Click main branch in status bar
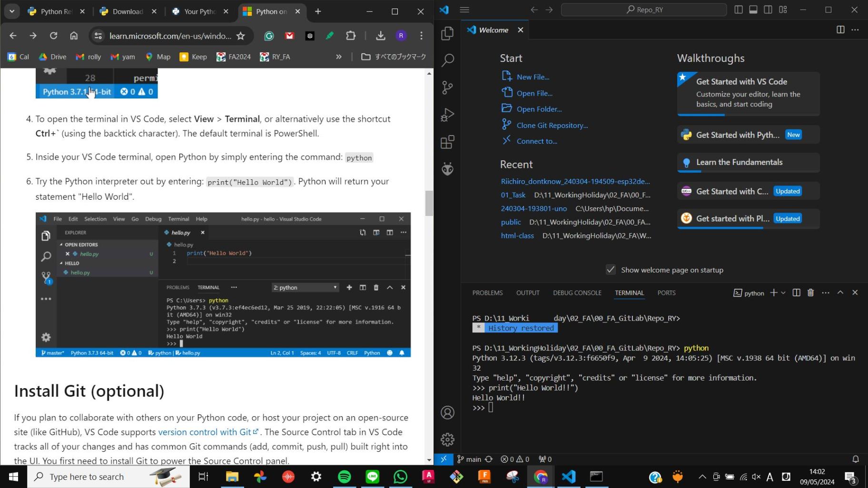 (x=469, y=459)
